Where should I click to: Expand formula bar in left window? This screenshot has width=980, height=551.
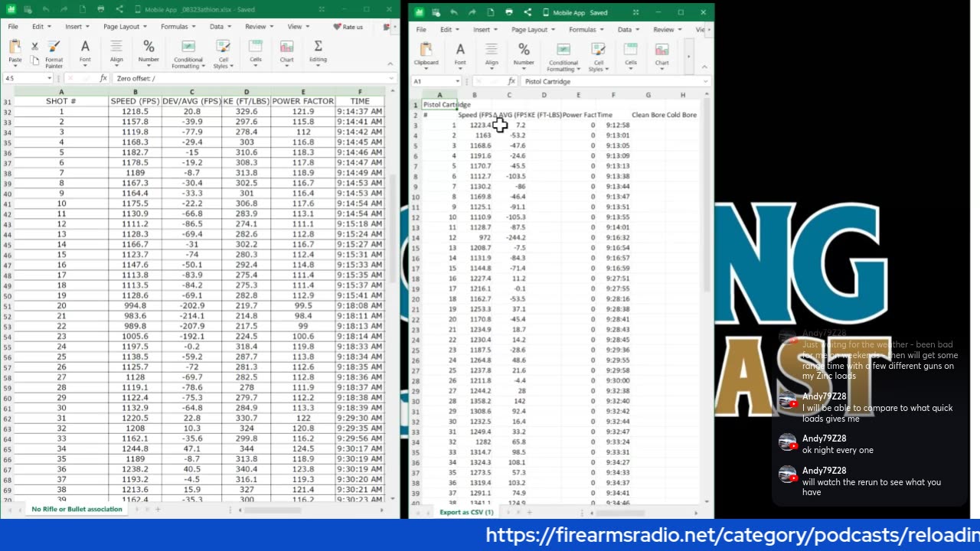tap(392, 78)
